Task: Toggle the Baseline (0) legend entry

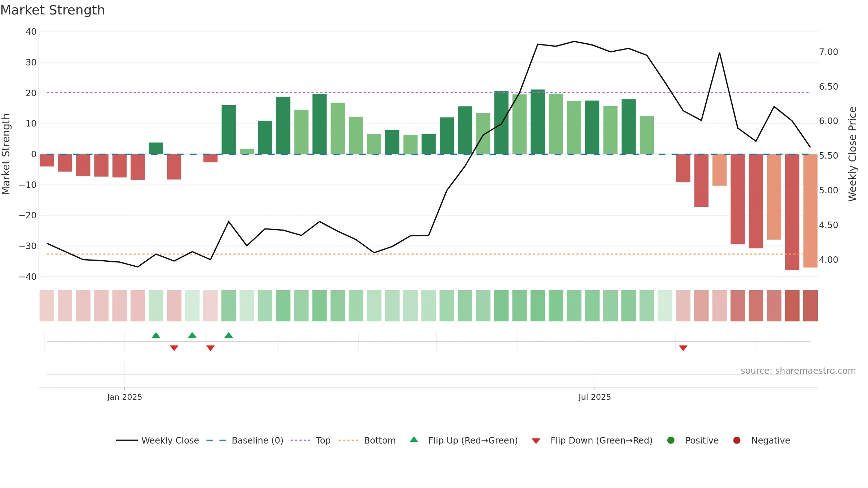Action: click(x=245, y=440)
